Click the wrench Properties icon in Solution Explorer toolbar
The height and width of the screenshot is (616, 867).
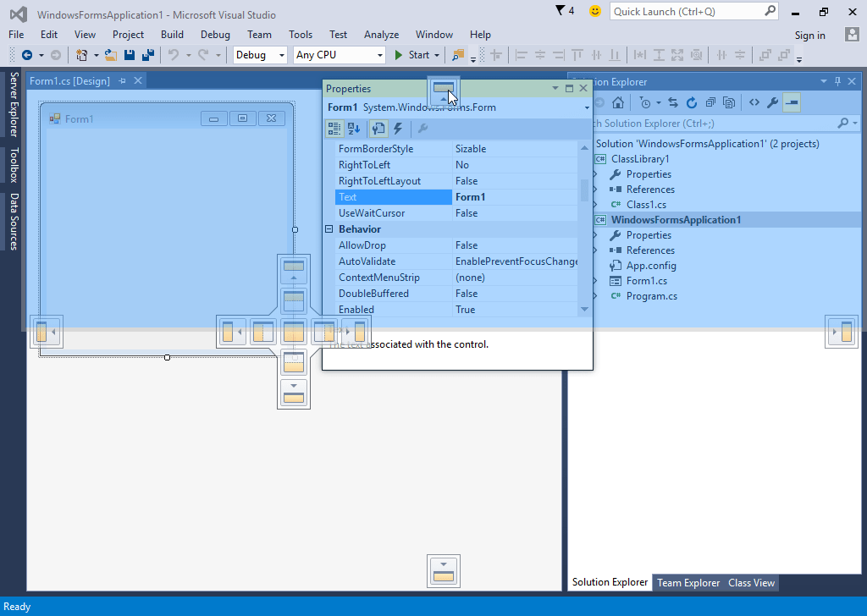tap(773, 102)
